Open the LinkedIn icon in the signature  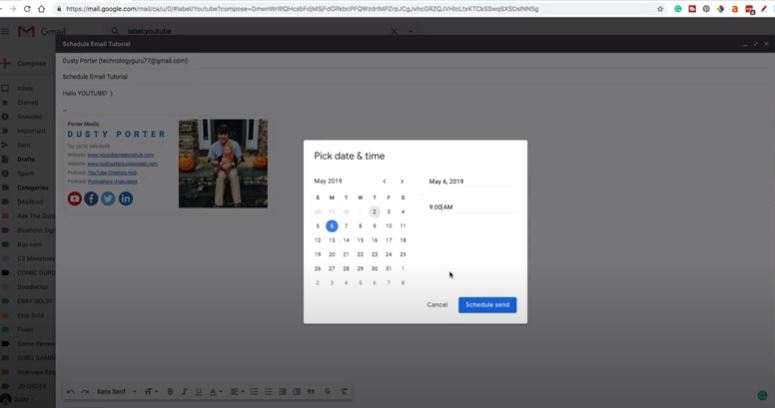click(126, 199)
